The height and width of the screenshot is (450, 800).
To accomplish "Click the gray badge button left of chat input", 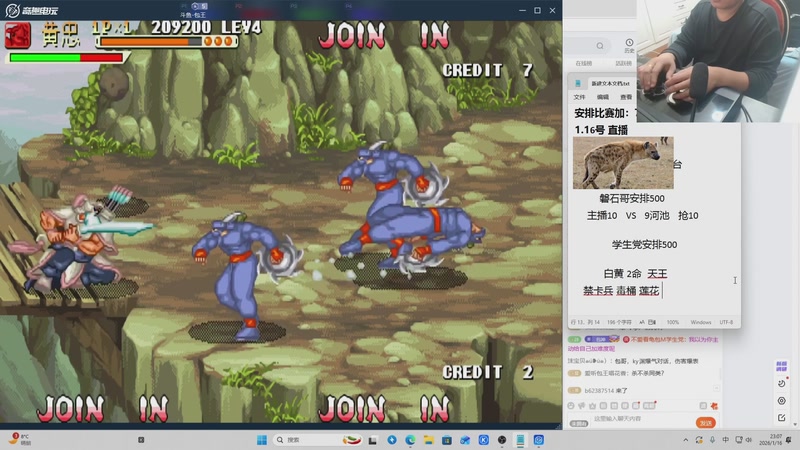I will click(x=579, y=423).
